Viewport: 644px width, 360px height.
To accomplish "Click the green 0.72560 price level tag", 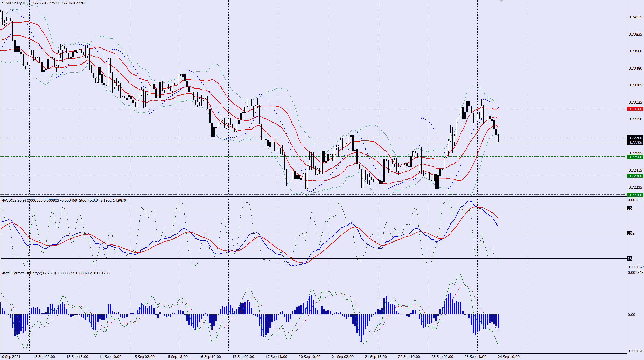I will click(x=635, y=157).
